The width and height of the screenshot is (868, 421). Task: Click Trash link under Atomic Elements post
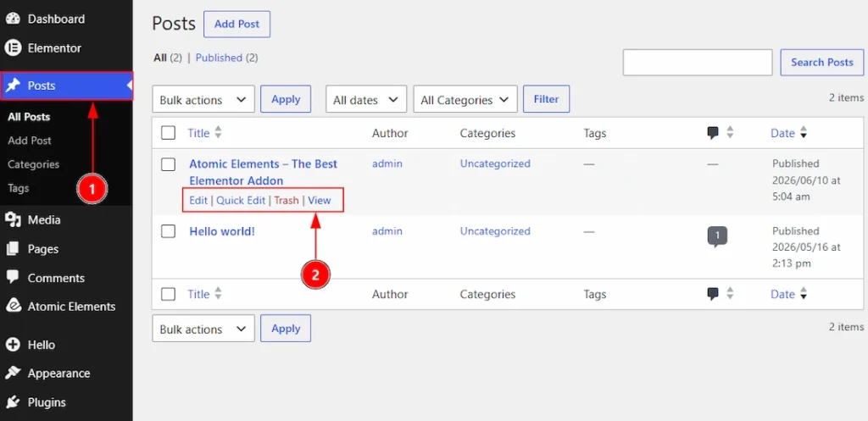287,200
